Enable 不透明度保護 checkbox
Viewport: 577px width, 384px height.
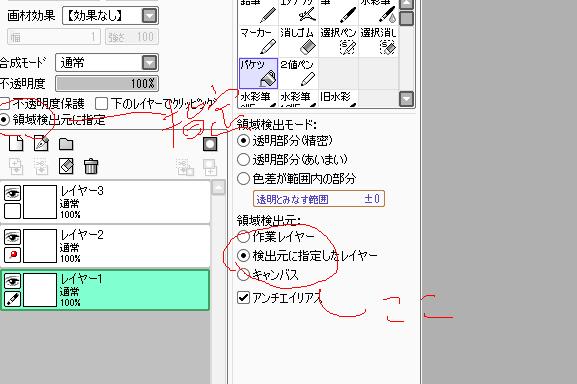coord(4,104)
